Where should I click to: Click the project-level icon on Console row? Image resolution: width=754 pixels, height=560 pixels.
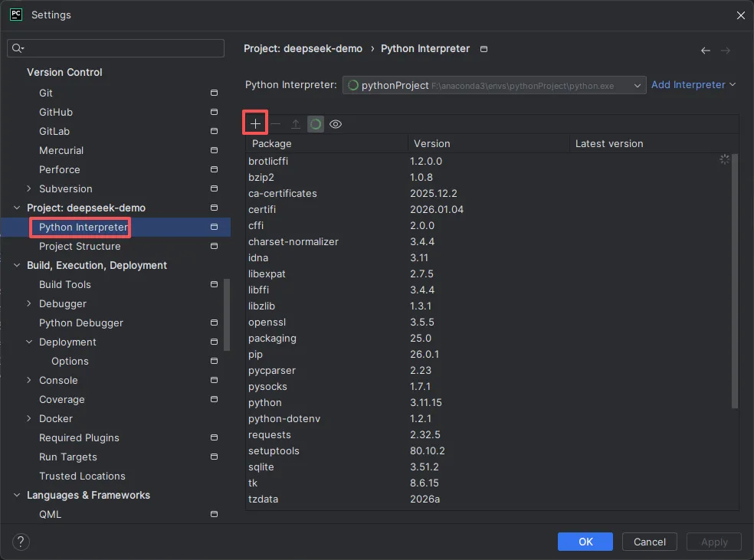click(x=214, y=380)
